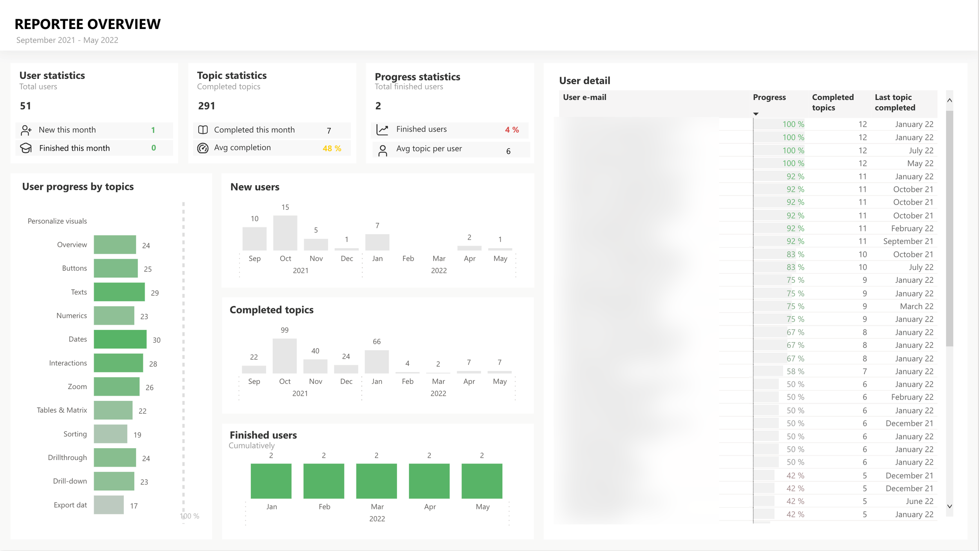Click the Finished users trend chart icon
The image size is (980, 551).
point(382,130)
